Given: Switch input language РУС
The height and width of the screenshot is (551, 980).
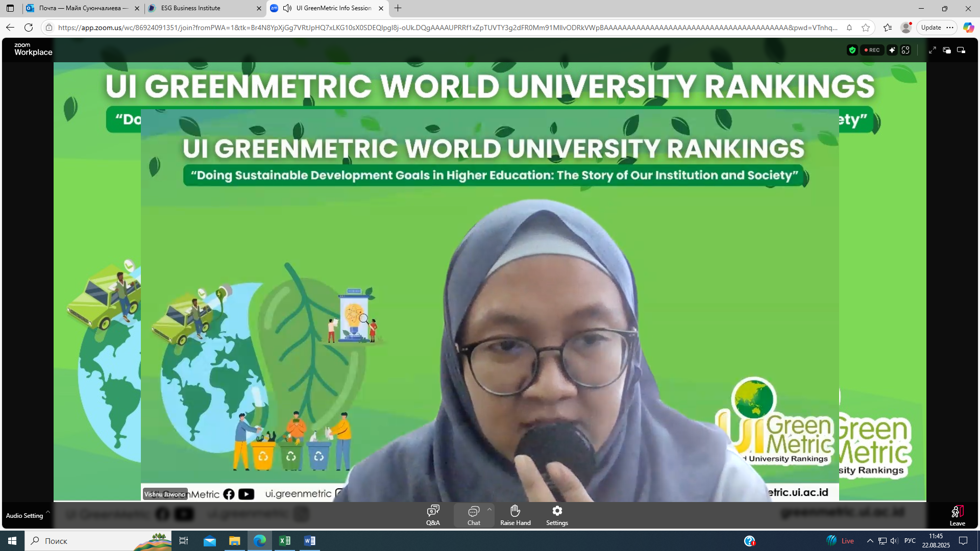Looking at the screenshot, I should pyautogui.click(x=910, y=541).
